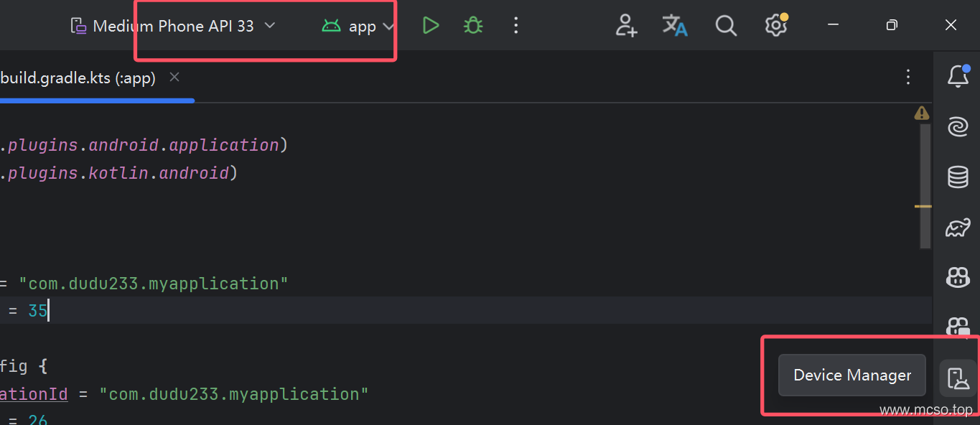Screen dimensions: 980x425
Task: Open IDE settings gear icon
Action: click(775, 26)
